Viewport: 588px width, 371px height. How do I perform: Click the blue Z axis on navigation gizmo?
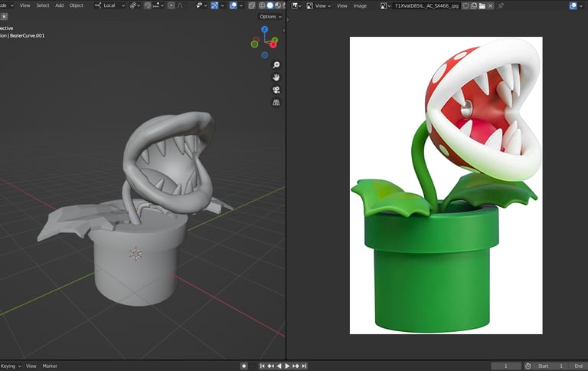(264, 29)
